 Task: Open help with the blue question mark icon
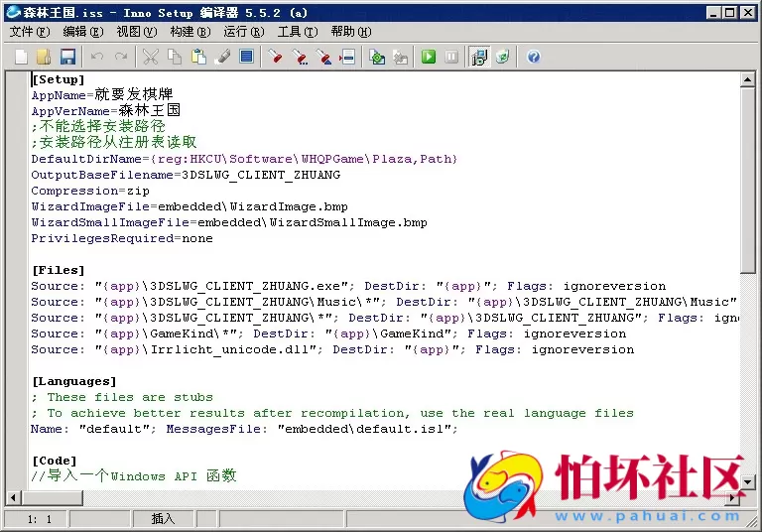tap(534, 57)
